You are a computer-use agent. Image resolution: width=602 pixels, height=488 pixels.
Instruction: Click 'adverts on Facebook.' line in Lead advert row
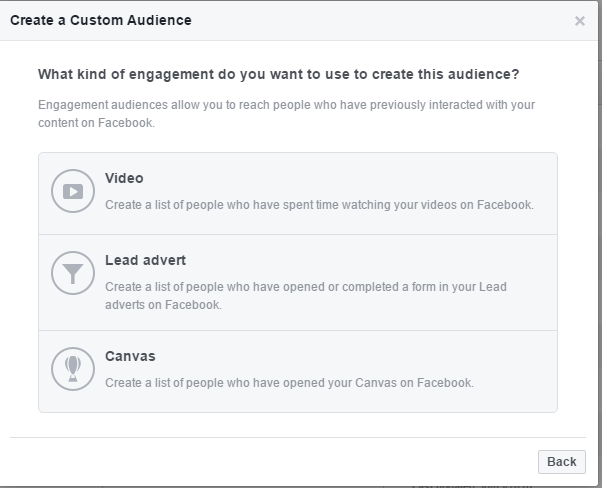pyautogui.click(x=163, y=305)
